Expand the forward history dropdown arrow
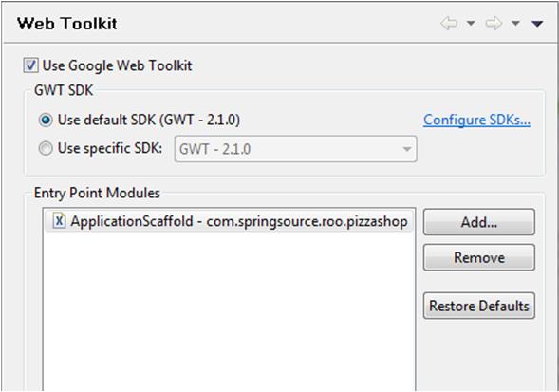 coord(515,24)
